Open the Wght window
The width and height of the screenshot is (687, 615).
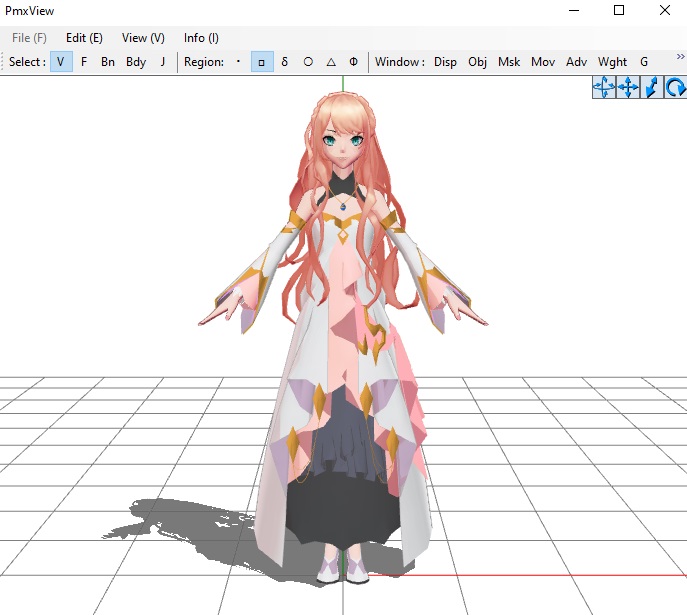pyautogui.click(x=613, y=62)
